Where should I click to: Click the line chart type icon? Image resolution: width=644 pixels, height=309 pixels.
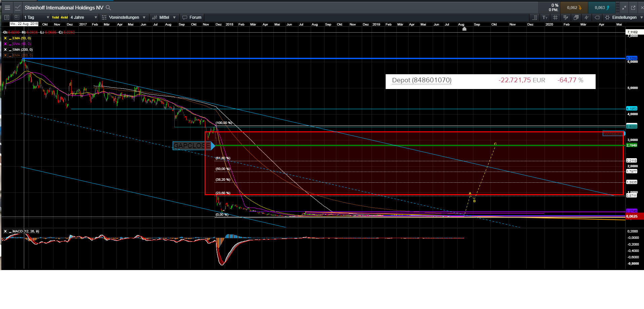18,7
